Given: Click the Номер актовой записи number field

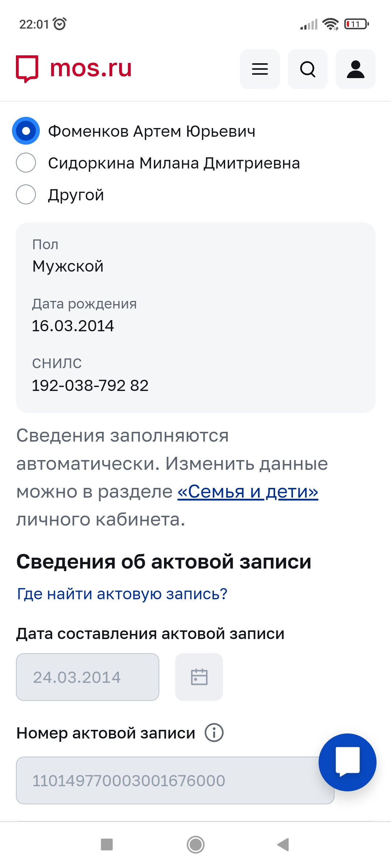Looking at the screenshot, I should (167, 780).
